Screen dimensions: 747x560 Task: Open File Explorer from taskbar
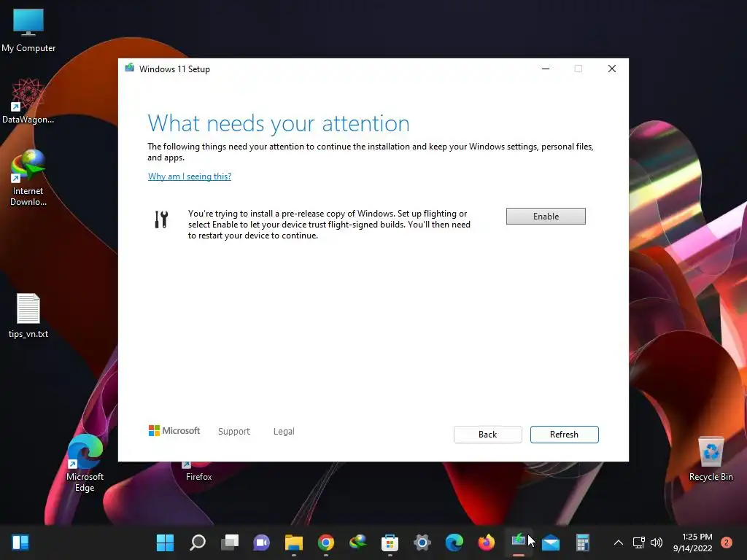(294, 542)
